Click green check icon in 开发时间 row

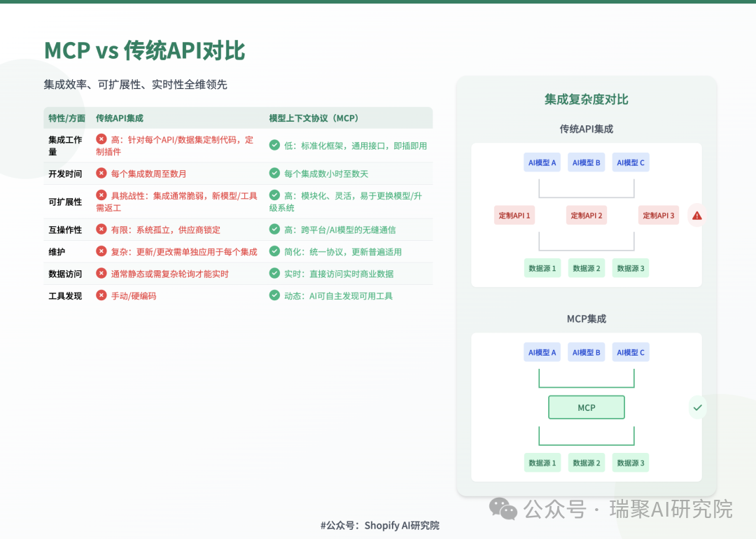tap(274, 173)
